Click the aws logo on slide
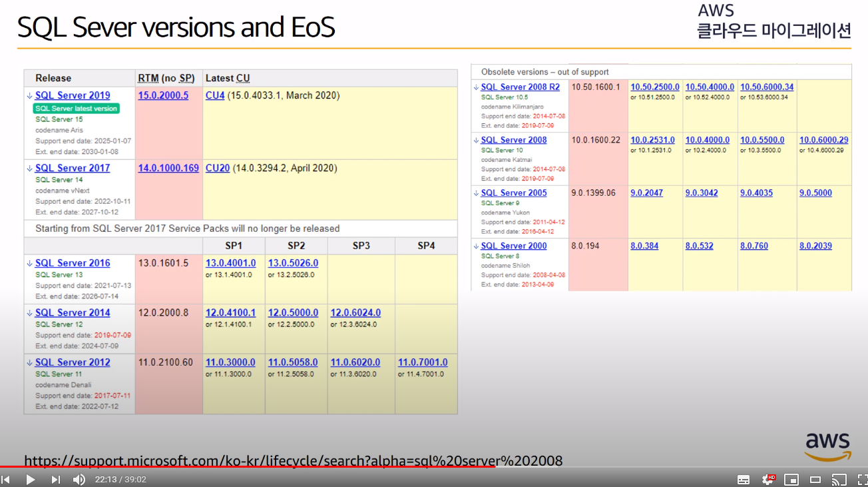The image size is (868, 487). pos(828,446)
